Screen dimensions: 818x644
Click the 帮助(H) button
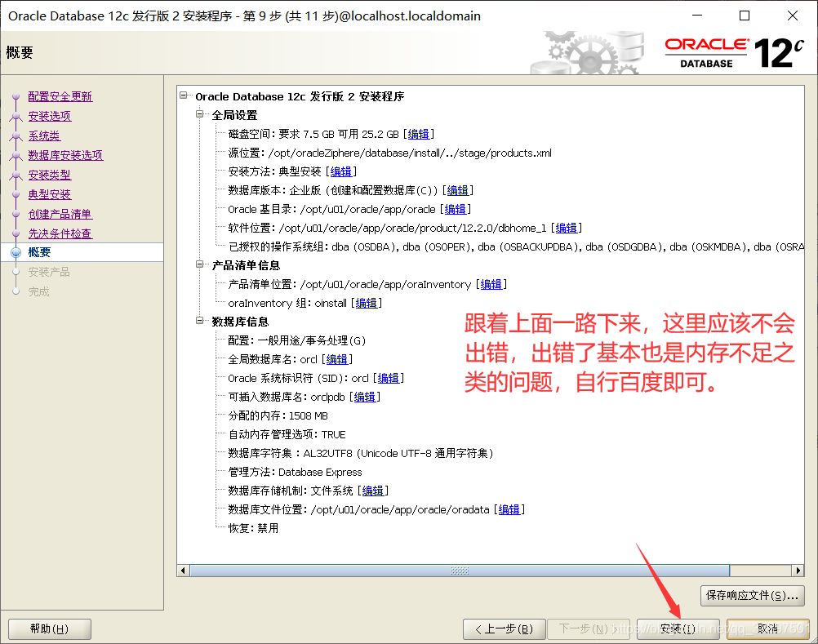pyautogui.click(x=50, y=628)
